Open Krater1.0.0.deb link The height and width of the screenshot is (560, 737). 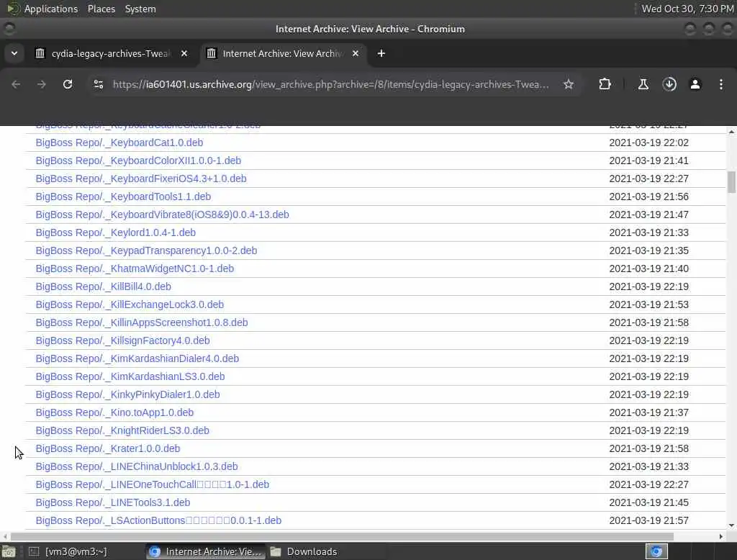pyautogui.click(x=108, y=448)
